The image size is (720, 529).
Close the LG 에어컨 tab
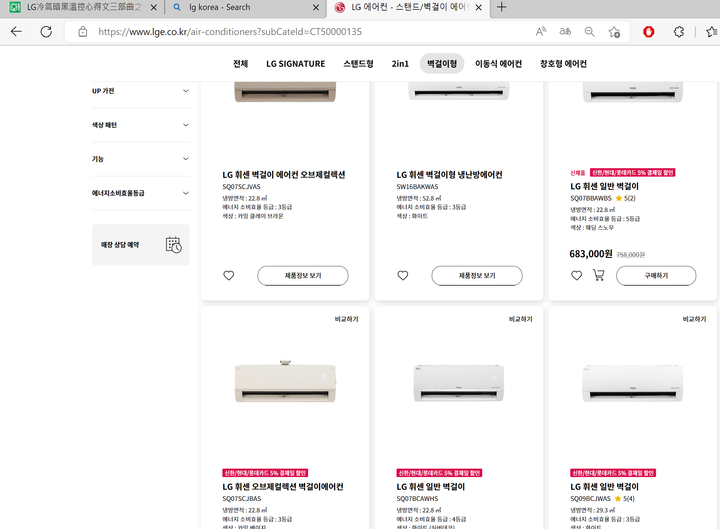[x=478, y=7]
